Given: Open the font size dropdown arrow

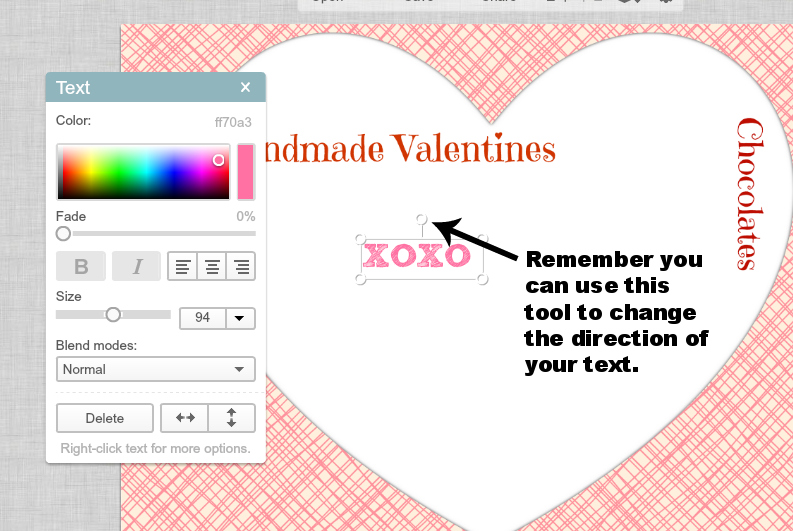Looking at the screenshot, I should (x=241, y=318).
